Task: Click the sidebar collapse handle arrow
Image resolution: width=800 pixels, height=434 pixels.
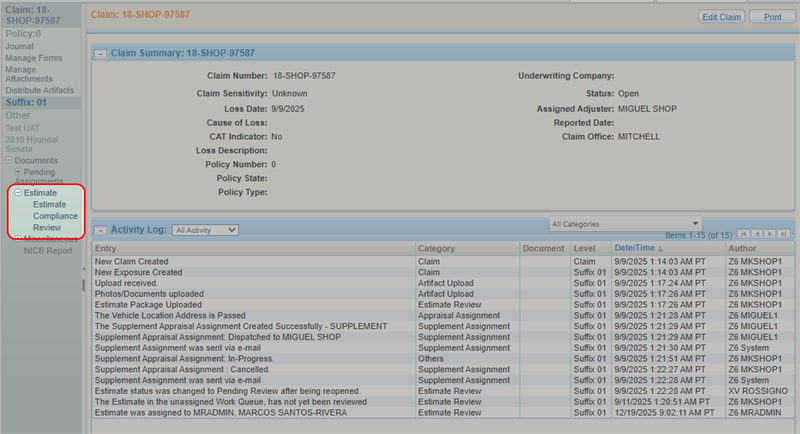Action: click(x=83, y=284)
